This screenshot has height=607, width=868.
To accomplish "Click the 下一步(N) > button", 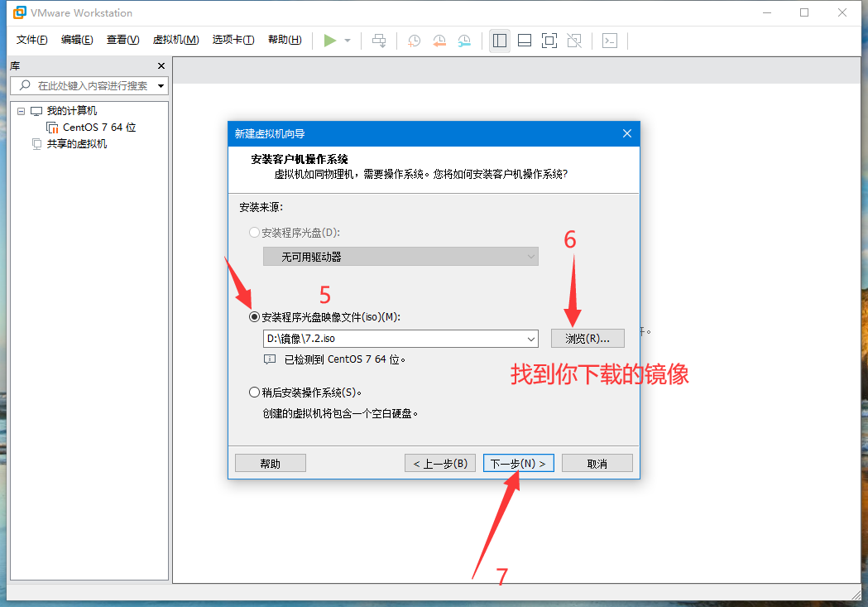I will 518,464.
